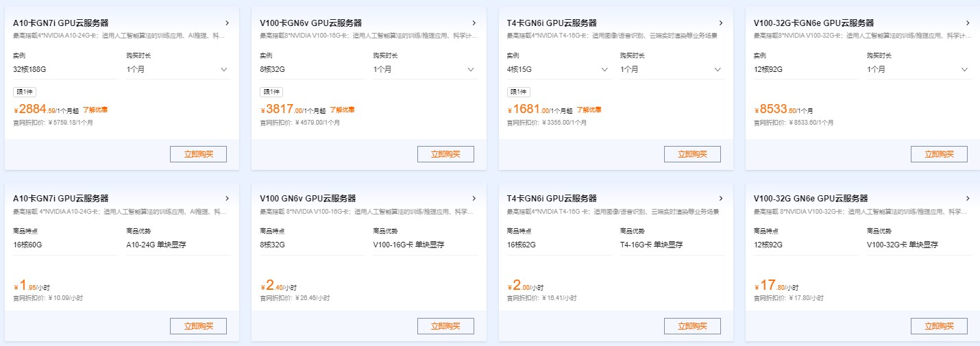Viewport: 980px width, 346px height.
Task: Click 了解优惠 link beside the ¥2884 price
Action: 95,110
